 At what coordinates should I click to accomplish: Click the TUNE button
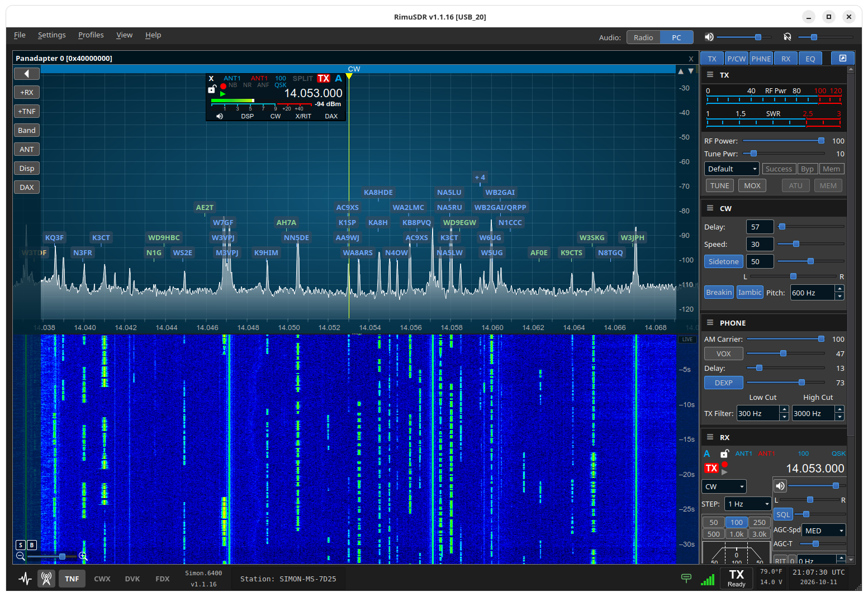tap(720, 185)
